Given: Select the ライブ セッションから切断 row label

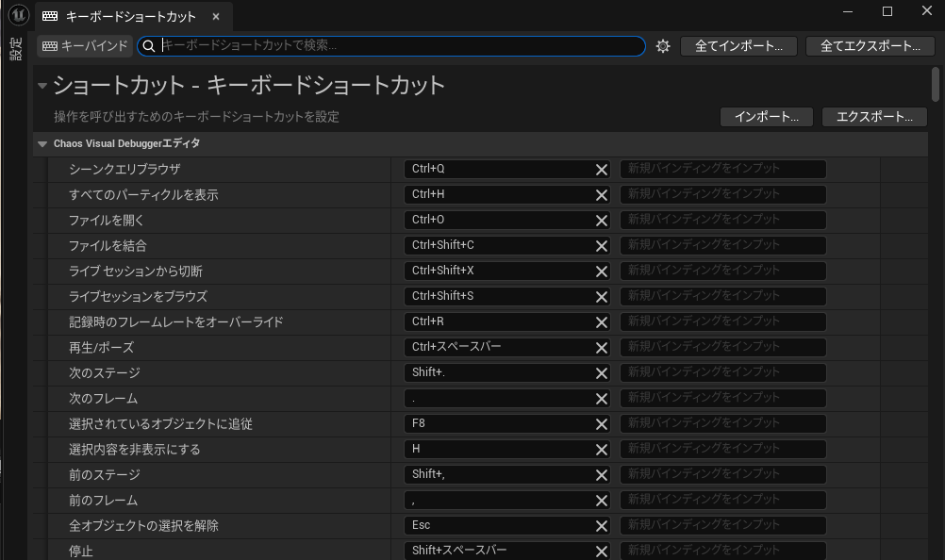Looking at the screenshot, I should tap(136, 272).
